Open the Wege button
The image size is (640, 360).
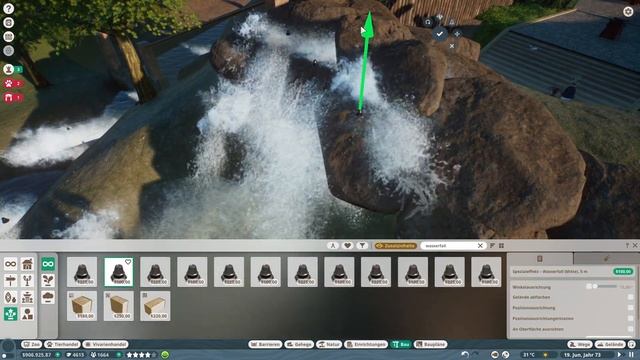[580, 344]
